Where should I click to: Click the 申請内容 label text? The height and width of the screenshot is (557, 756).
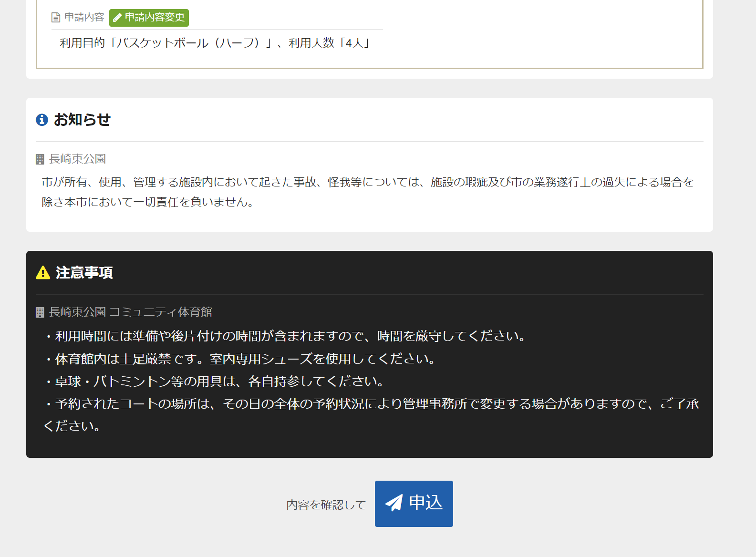click(x=84, y=18)
